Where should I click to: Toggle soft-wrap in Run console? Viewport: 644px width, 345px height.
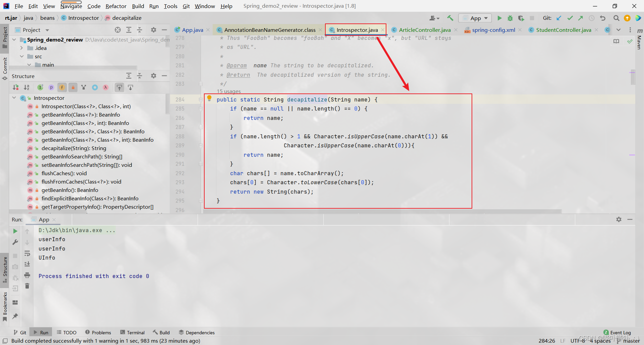[x=27, y=254]
